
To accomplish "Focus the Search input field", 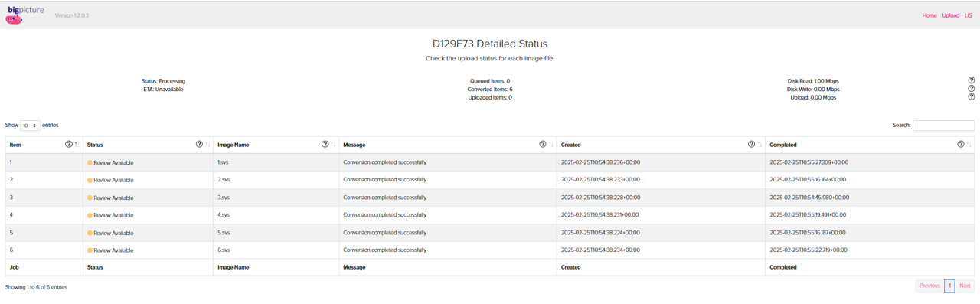I will [x=943, y=126].
